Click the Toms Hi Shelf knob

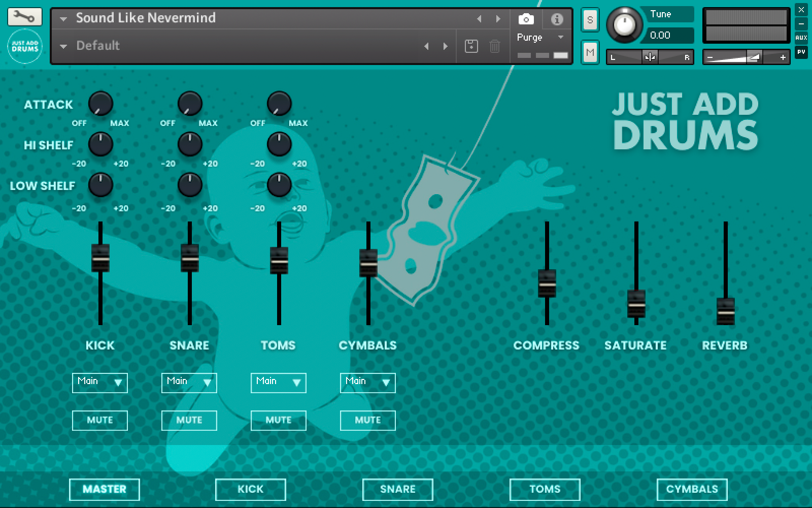pos(279,144)
